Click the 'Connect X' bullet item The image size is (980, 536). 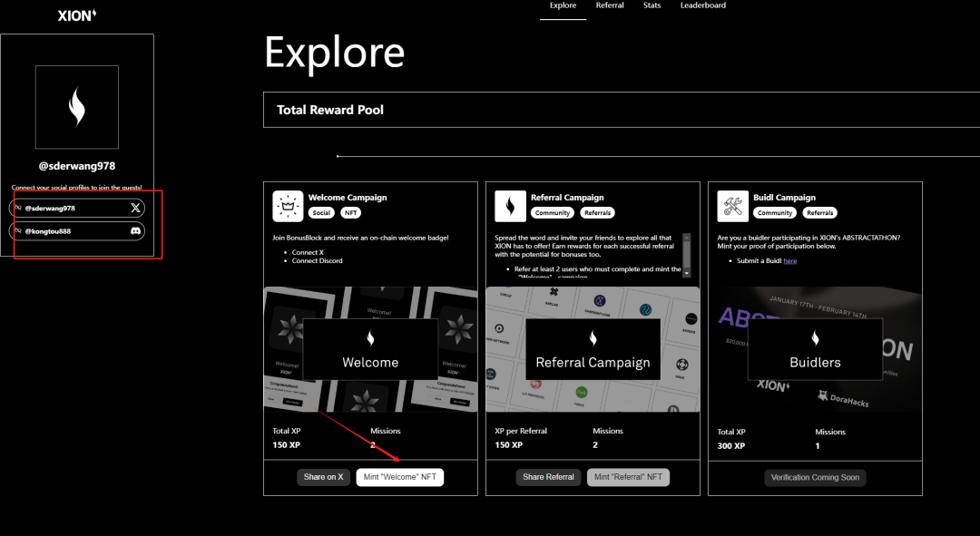(x=308, y=252)
